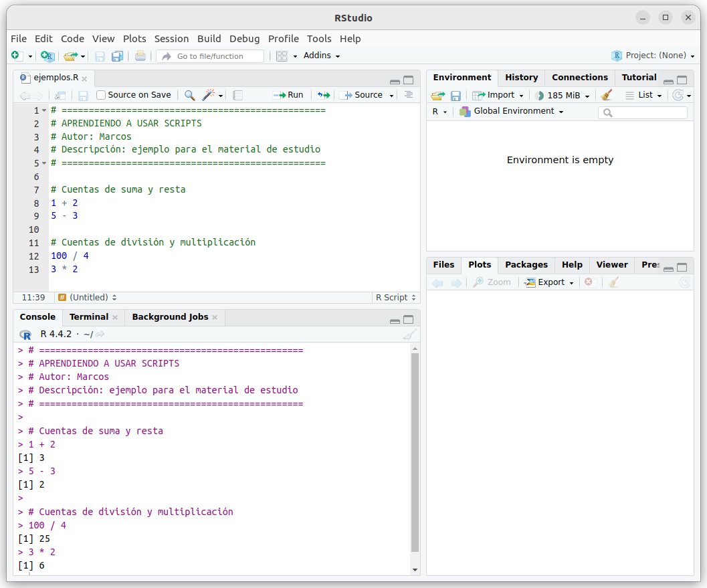Click the load workspace icon in Environment pane

pos(438,96)
